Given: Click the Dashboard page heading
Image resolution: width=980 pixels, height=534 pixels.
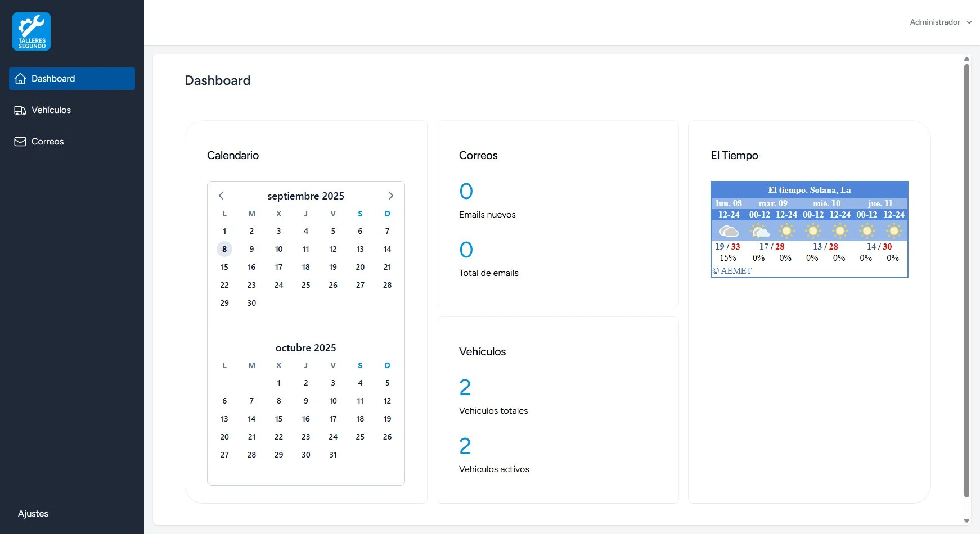Looking at the screenshot, I should pyautogui.click(x=218, y=80).
